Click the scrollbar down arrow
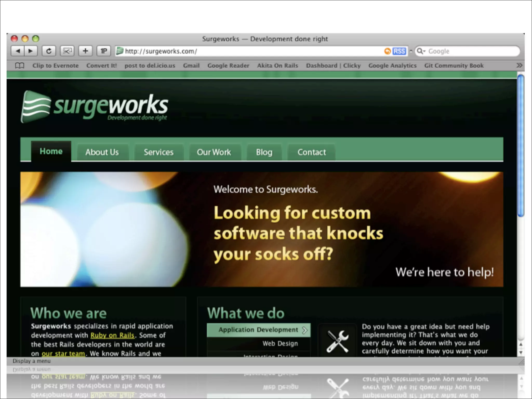 point(521,353)
